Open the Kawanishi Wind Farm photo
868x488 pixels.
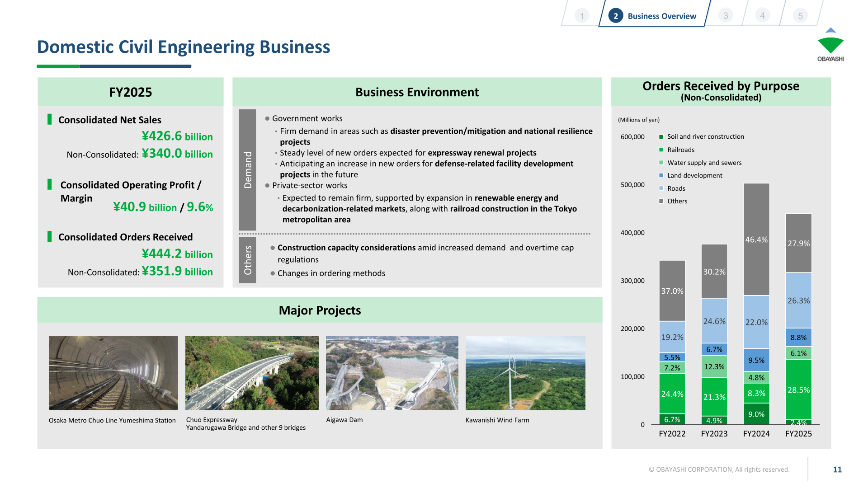click(x=525, y=373)
